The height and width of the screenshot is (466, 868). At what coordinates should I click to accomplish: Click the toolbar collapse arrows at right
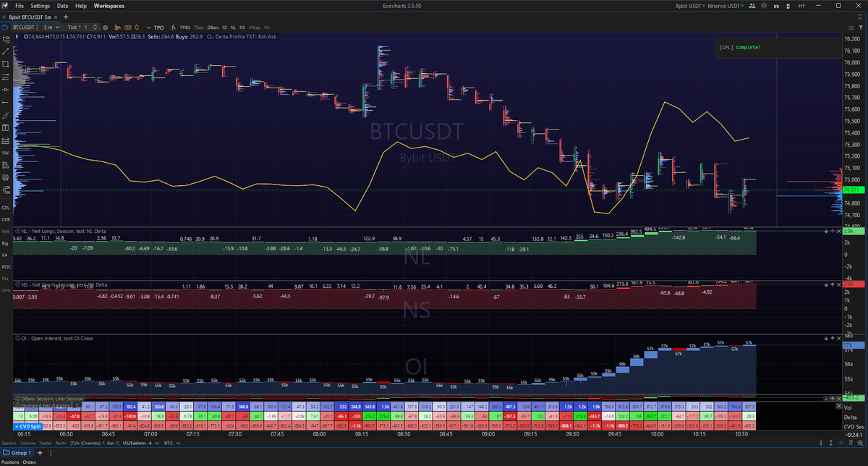click(x=860, y=17)
